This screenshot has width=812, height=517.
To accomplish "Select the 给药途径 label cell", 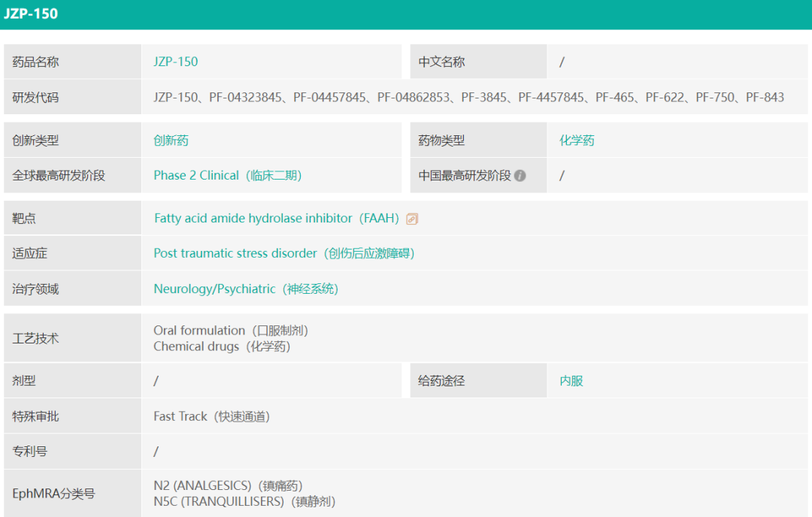I will point(478,381).
